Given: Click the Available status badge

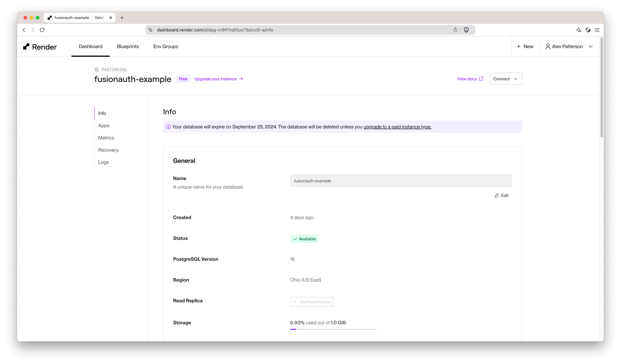Looking at the screenshot, I should pos(304,239).
